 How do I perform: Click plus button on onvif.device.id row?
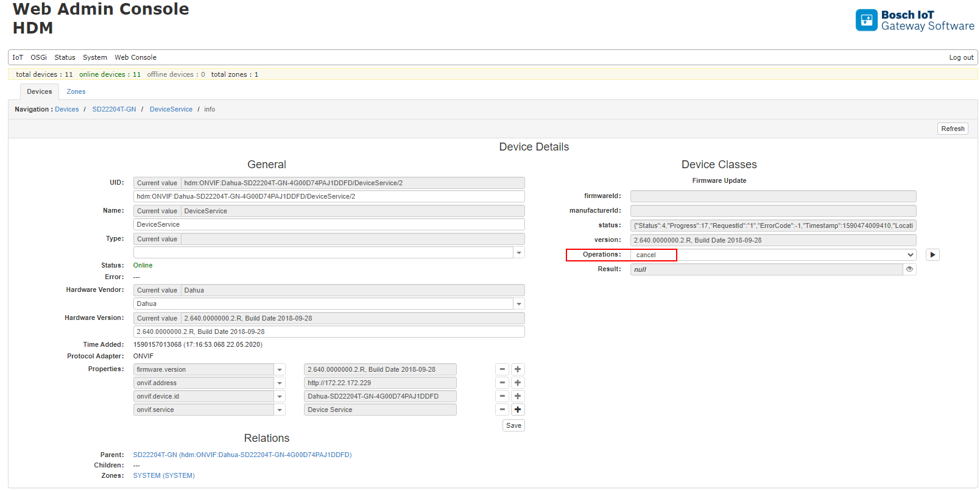518,396
